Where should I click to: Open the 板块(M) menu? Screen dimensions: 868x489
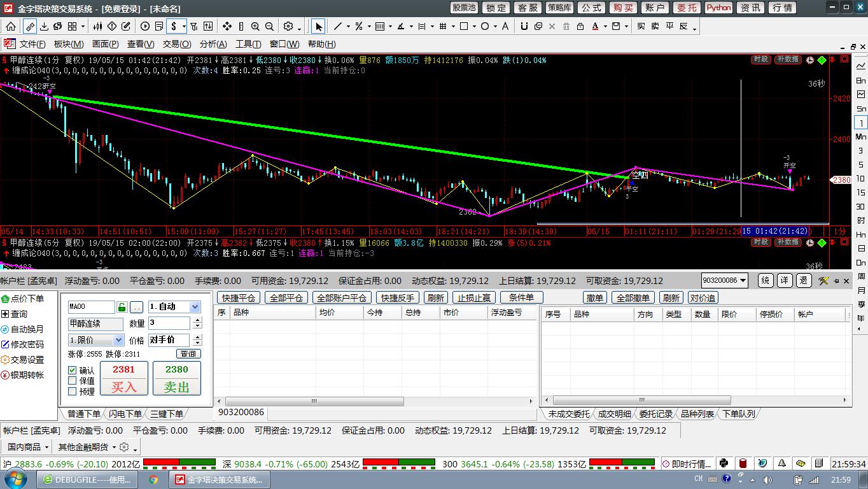point(69,44)
